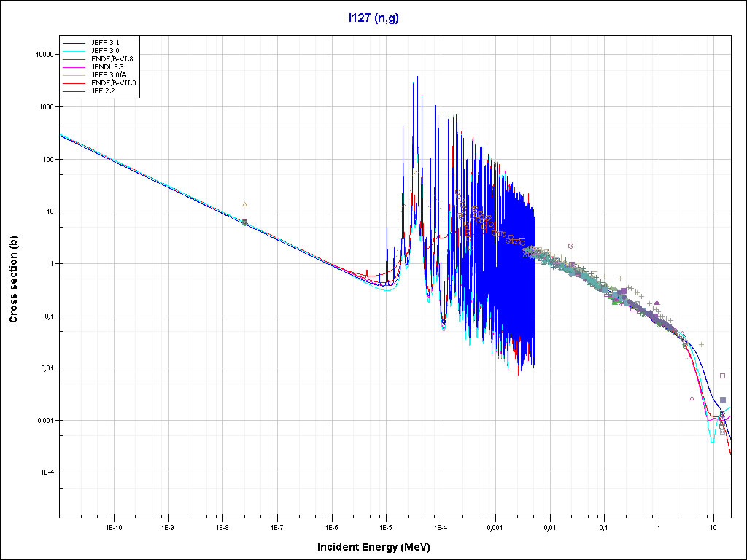This screenshot has height=560, width=747.
Task: Select the JEF 2.2 legend entry
Action: tap(104, 91)
